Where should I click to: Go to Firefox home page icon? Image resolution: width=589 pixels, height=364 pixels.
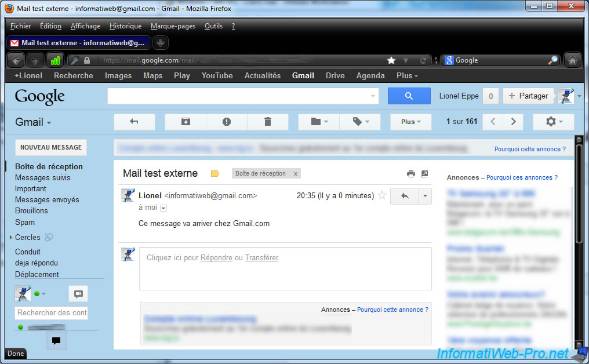pos(572,60)
